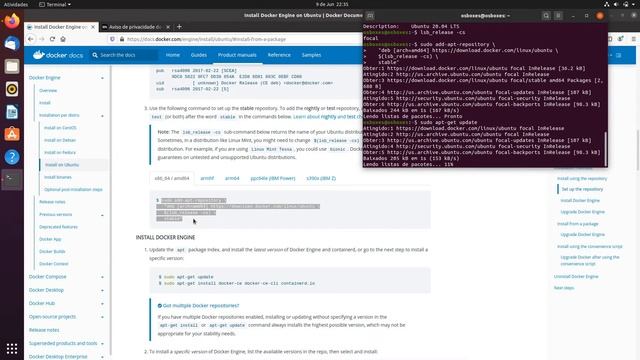
Task: Close the Aviso de privacidade tab
Action: pyautogui.click(x=168, y=27)
